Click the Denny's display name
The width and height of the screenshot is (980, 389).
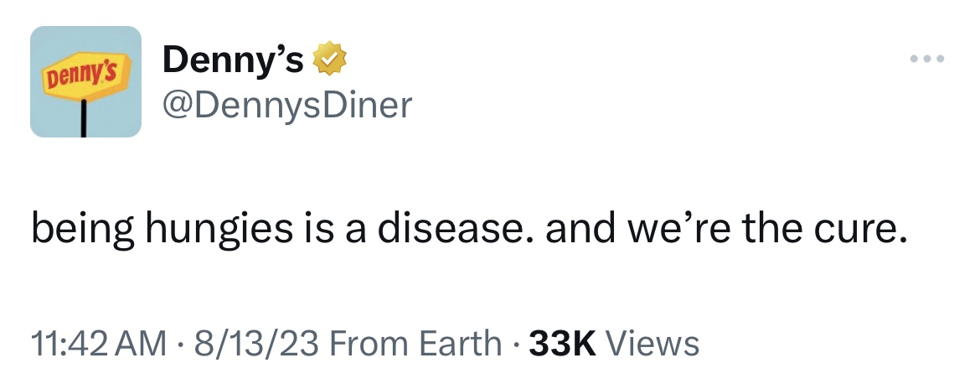coord(233,60)
